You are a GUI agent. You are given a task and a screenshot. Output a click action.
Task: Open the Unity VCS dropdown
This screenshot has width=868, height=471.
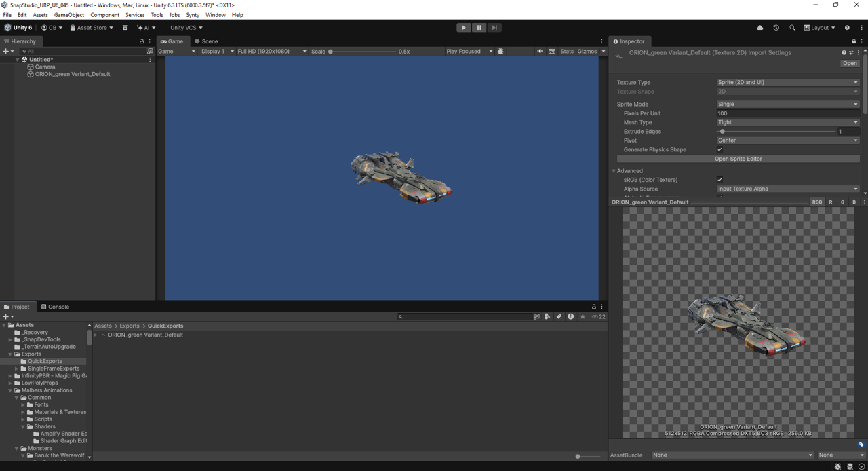186,28
